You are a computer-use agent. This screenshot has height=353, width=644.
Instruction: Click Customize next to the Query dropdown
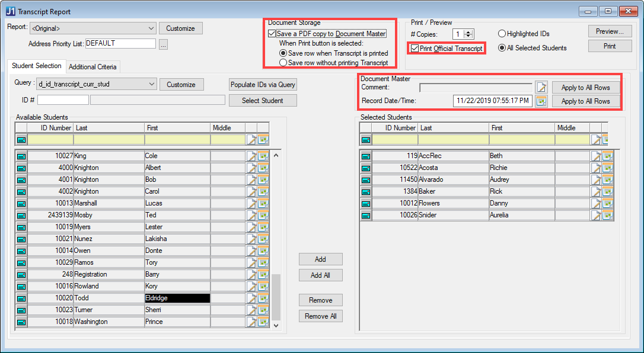(x=181, y=85)
